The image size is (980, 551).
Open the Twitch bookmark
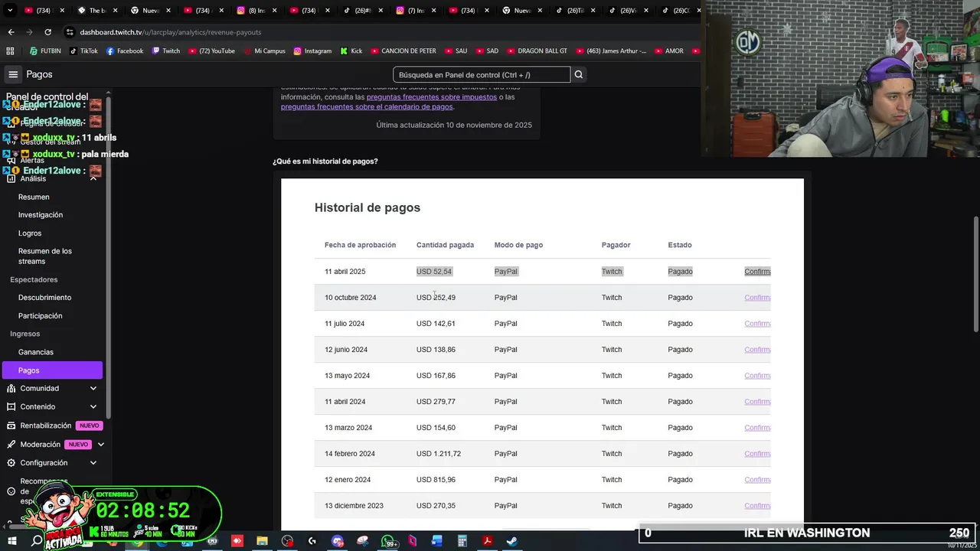coord(166,51)
